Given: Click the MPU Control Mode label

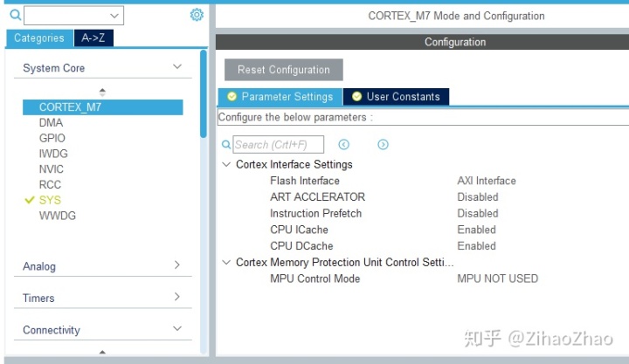Looking at the screenshot, I should click(314, 278).
